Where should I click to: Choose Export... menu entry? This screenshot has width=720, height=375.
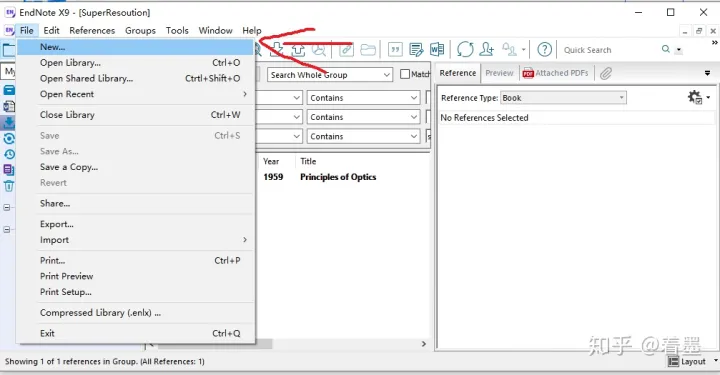click(135, 224)
